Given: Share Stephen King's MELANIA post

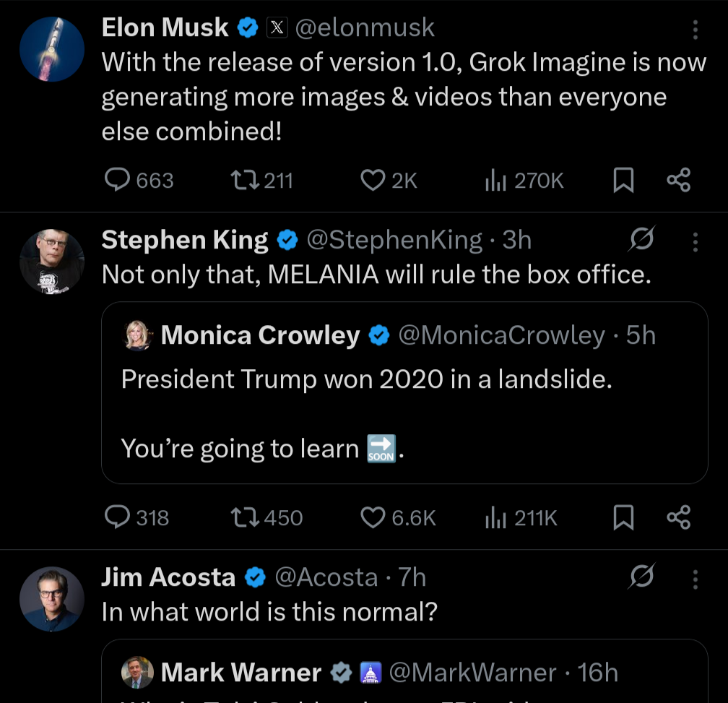Looking at the screenshot, I should 679,517.
